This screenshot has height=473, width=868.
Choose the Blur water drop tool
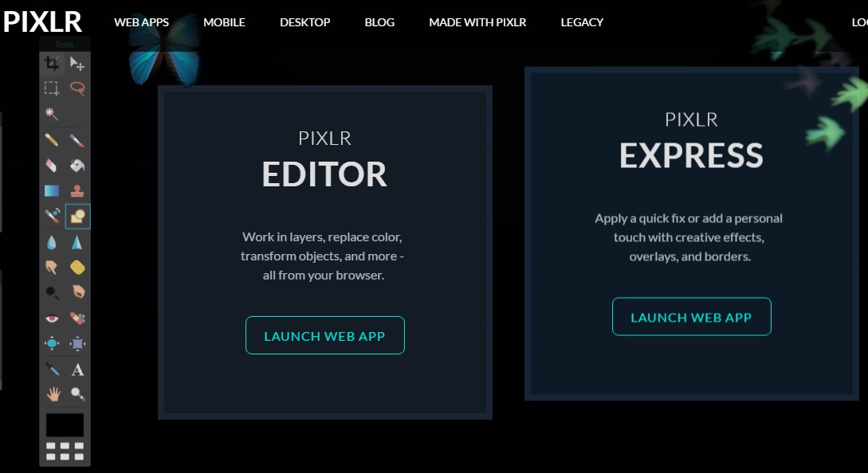pos(52,242)
